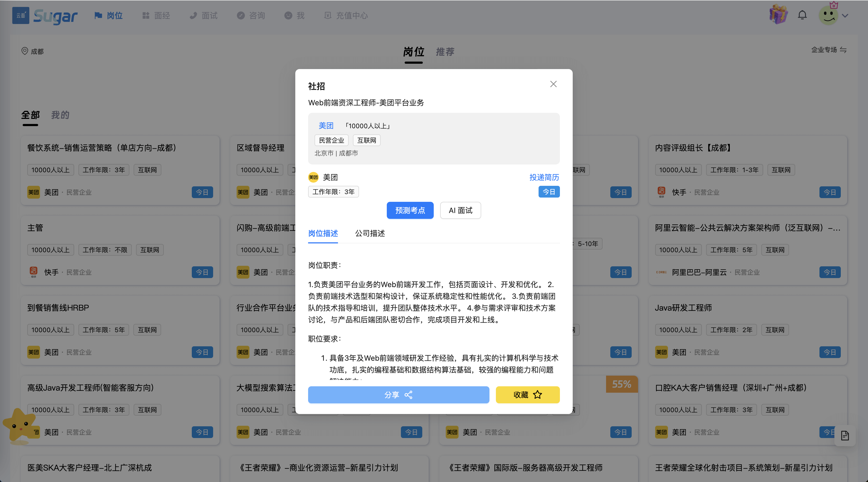The width and height of the screenshot is (868, 482).
Task: Click 工作年限：3年 tag in dialog
Action: click(333, 192)
